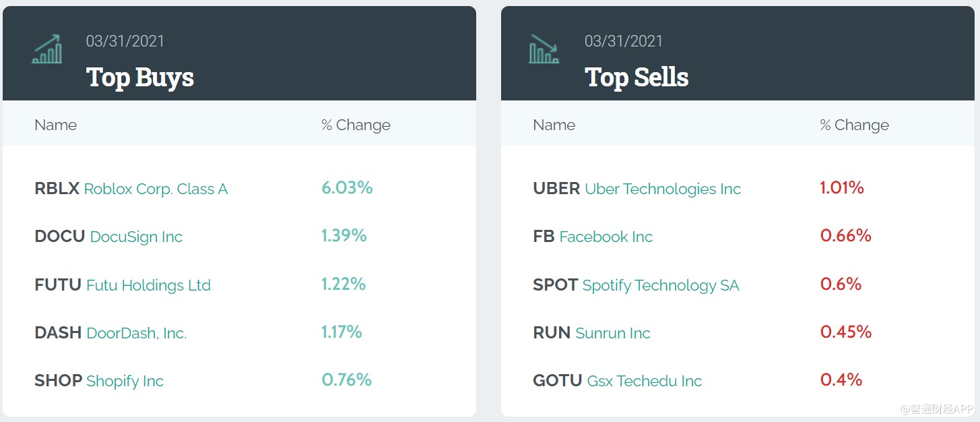Click the Shopify Inc link
980x422 pixels.
125,381
